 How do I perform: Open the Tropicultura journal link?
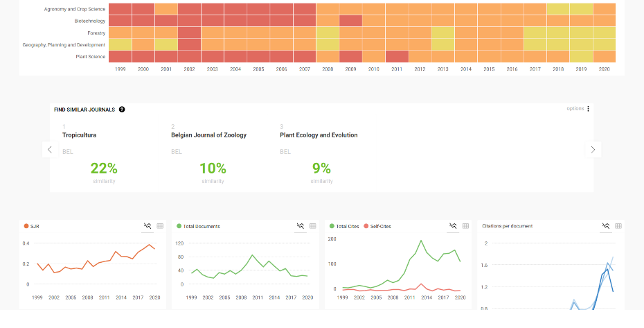(79, 135)
